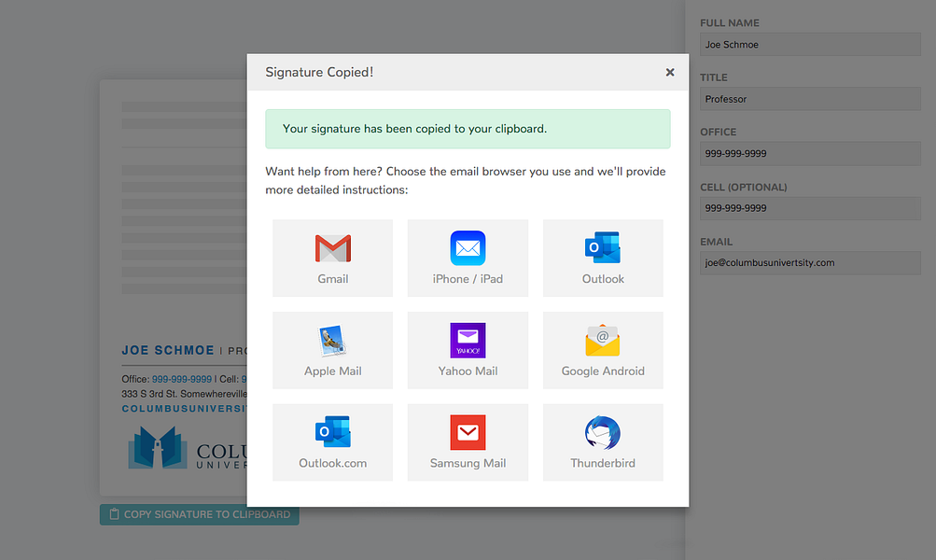Edit the Email address field

pyautogui.click(x=810, y=262)
